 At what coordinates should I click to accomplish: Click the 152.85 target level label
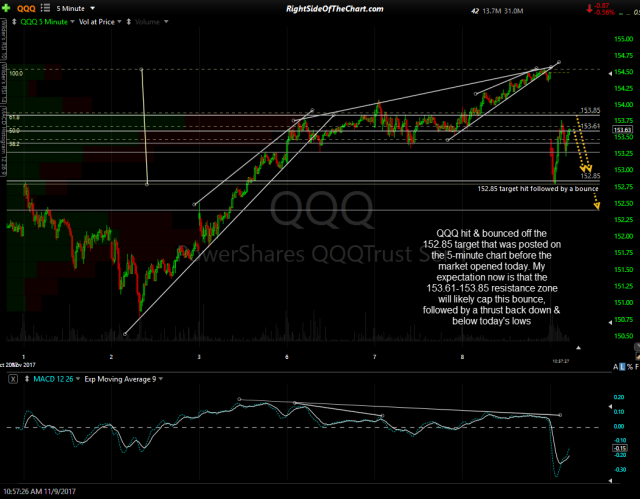tap(590, 176)
